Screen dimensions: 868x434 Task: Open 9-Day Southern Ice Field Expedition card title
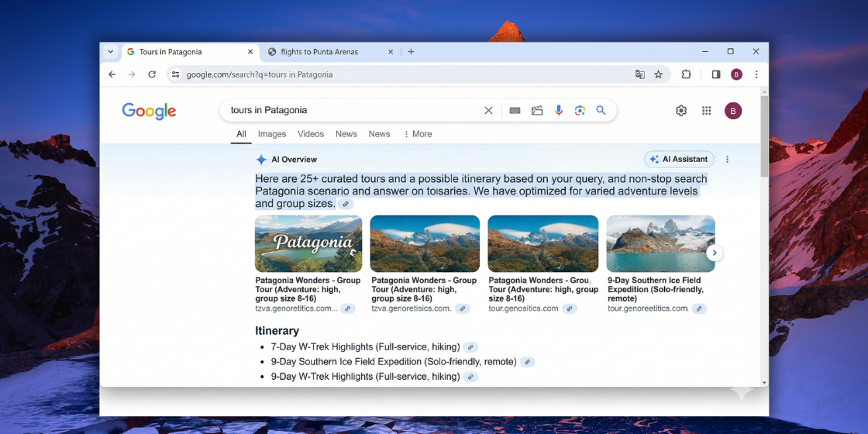point(656,290)
